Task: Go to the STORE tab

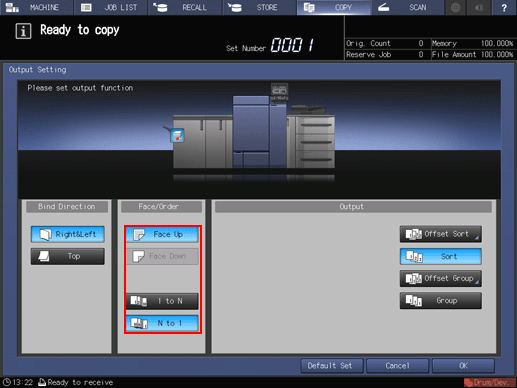Action: pyautogui.click(x=259, y=7)
